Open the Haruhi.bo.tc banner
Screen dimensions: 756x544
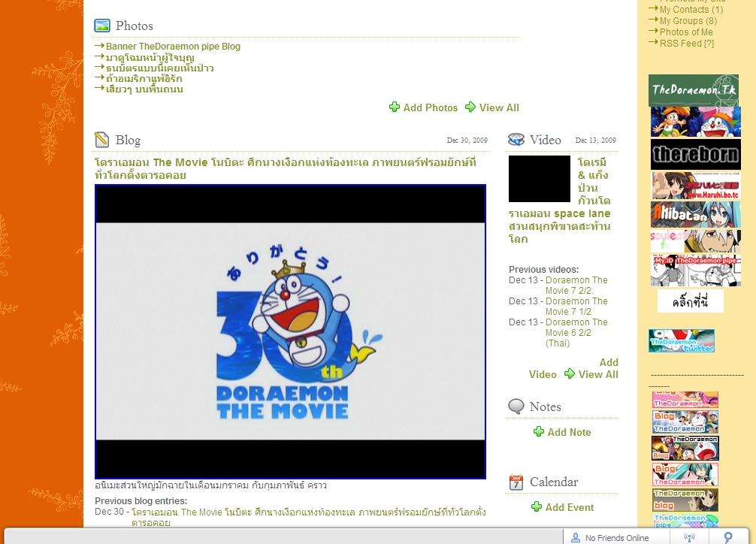(695, 186)
